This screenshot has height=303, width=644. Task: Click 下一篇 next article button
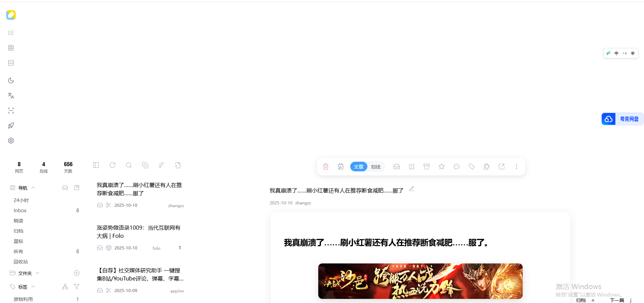point(617,300)
